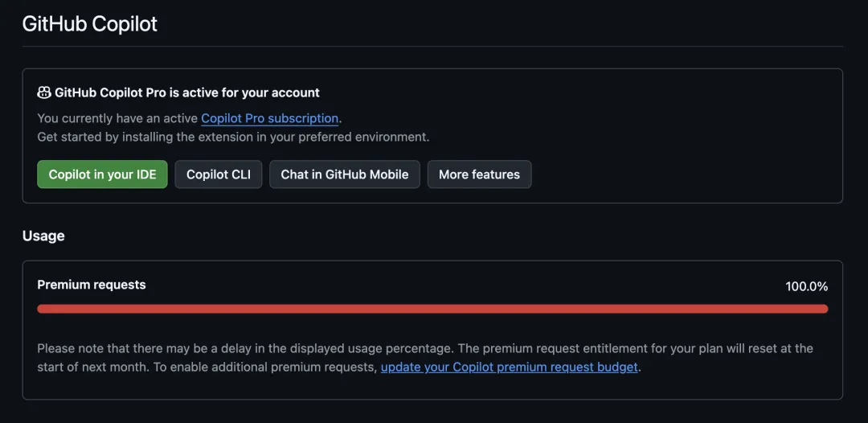The height and width of the screenshot is (423, 868).
Task: Select the Premium requests label
Action: [x=92, y=285]
